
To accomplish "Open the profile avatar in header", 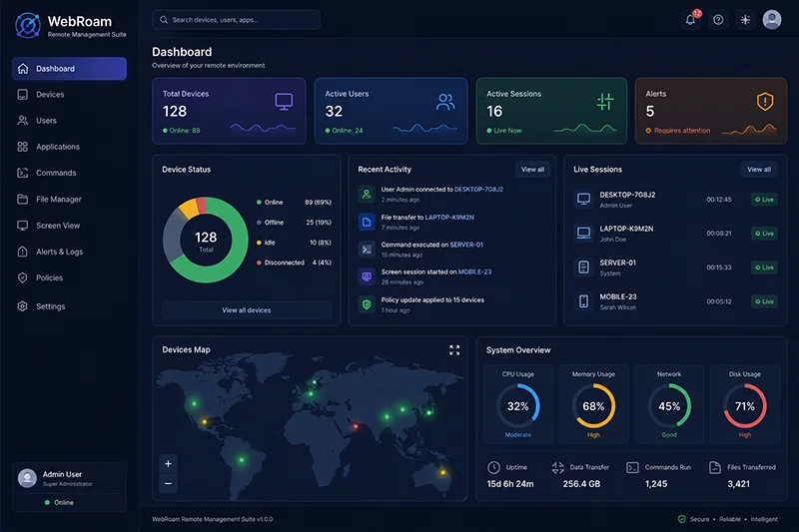I will tap(771, 20).
